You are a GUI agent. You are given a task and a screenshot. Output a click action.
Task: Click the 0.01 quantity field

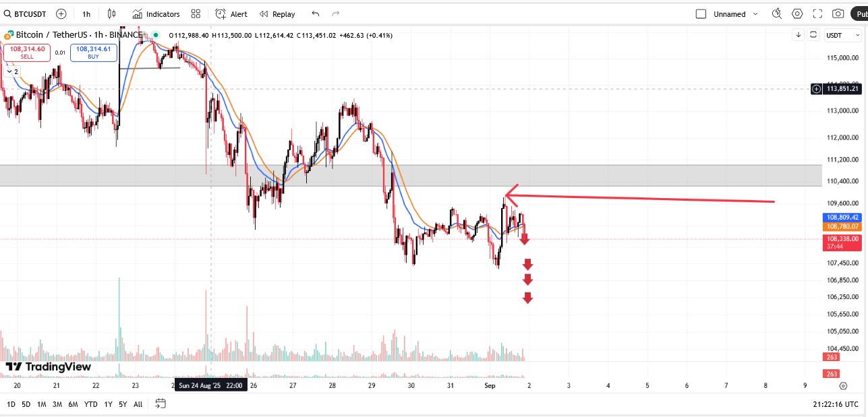click(x=60, y=53)
